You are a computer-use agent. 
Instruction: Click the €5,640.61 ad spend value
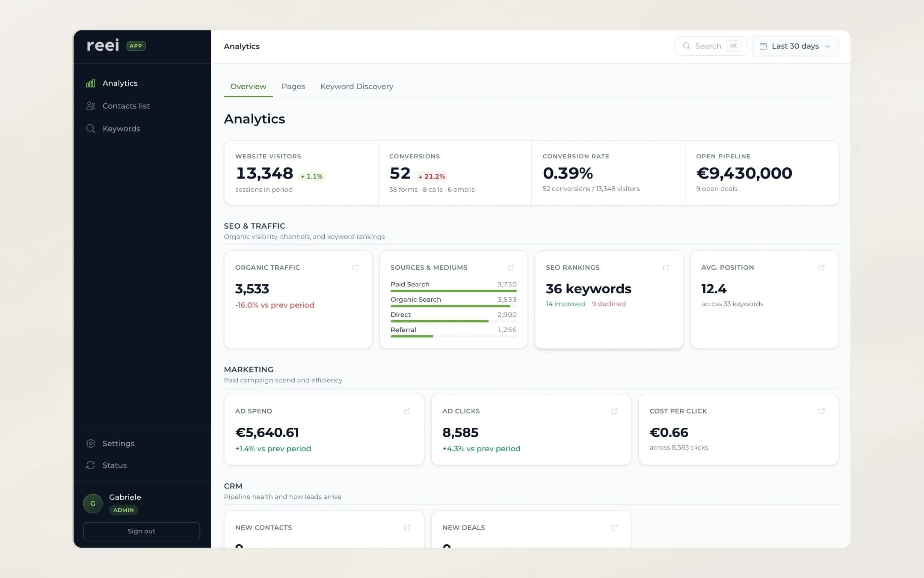267,432
